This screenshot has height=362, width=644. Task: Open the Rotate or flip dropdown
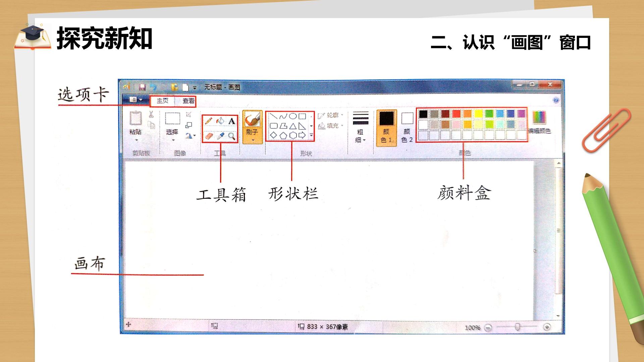point(191,136)
